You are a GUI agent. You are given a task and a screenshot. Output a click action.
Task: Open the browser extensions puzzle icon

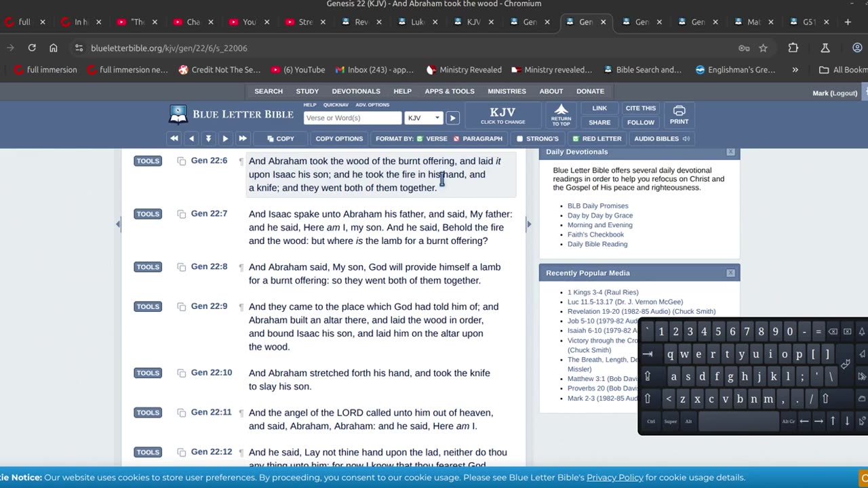point(793,48)
